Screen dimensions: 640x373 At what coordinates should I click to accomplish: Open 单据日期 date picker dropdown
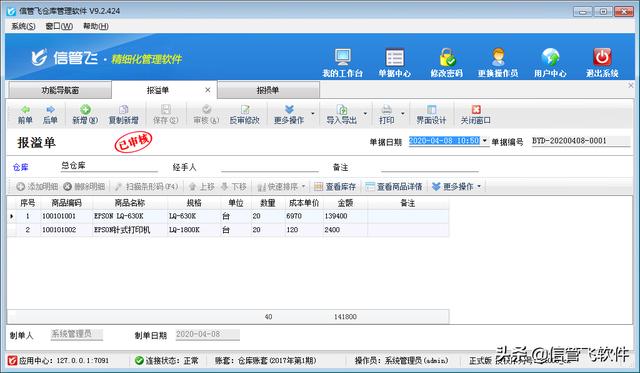point(484,141)
